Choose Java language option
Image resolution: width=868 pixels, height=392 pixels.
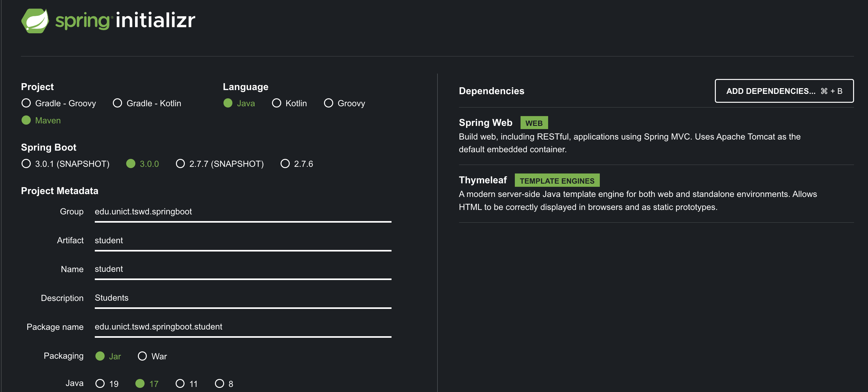click(x=228, y=103)
